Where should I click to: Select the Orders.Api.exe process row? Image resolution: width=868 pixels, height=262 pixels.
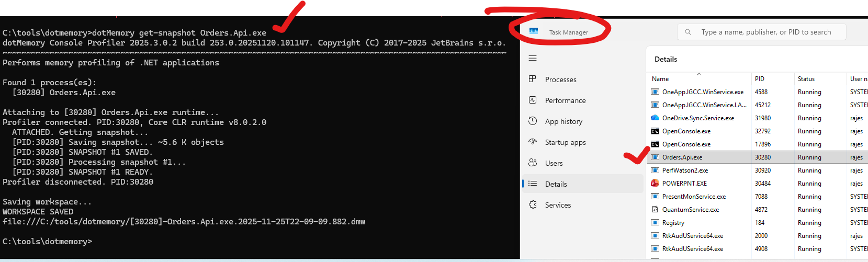pyautogui.click(x=682, y=157)
